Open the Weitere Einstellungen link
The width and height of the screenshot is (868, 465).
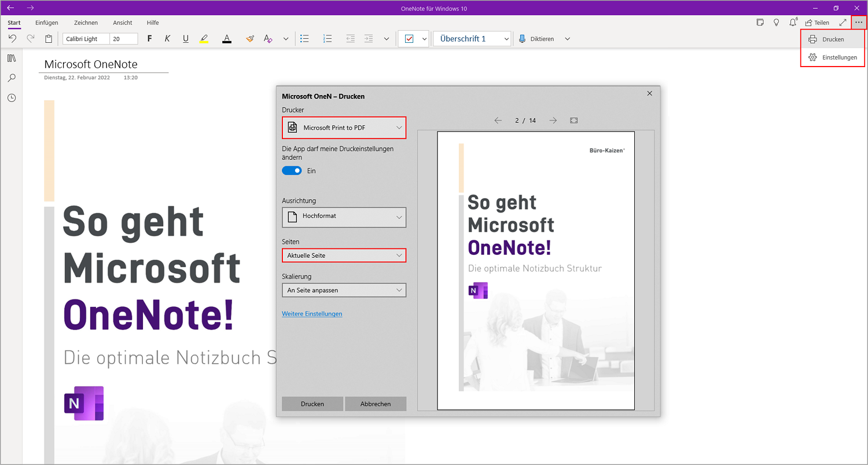312,314
